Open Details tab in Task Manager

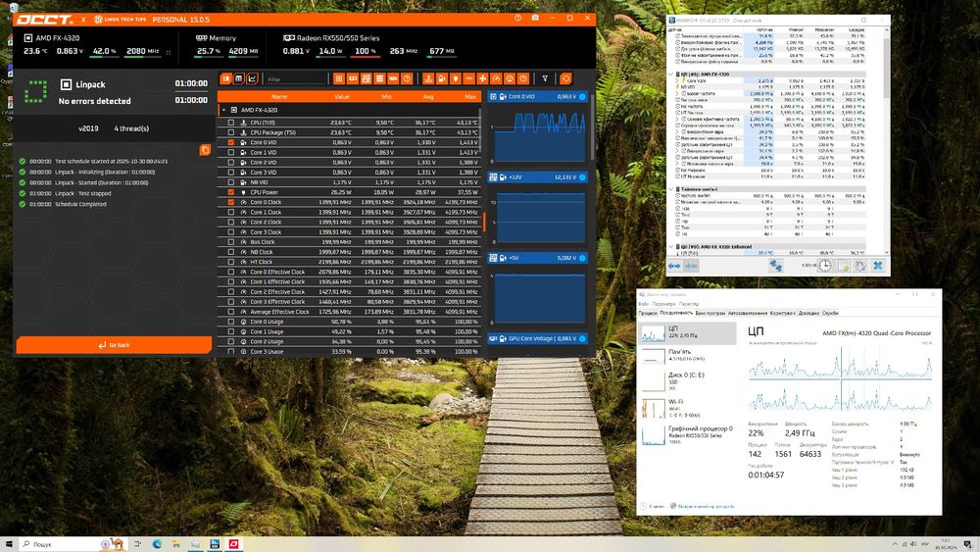(x=808, y=313)
